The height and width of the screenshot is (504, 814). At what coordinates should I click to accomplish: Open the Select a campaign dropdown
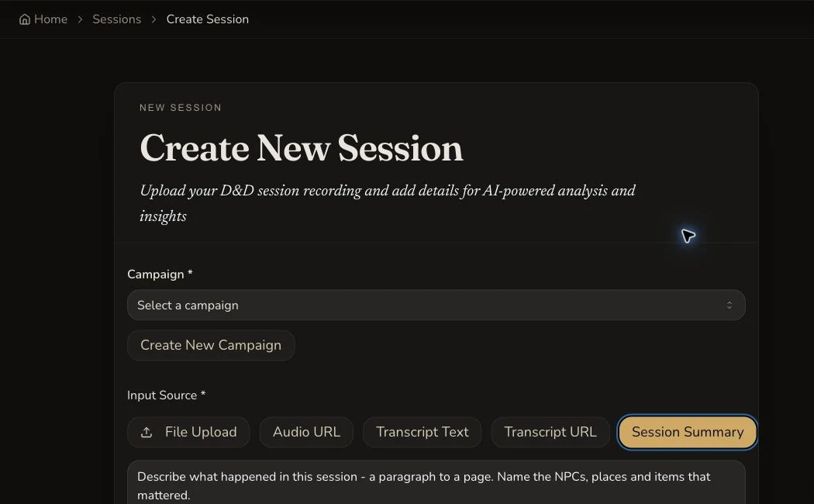click(x=436, y=306)
